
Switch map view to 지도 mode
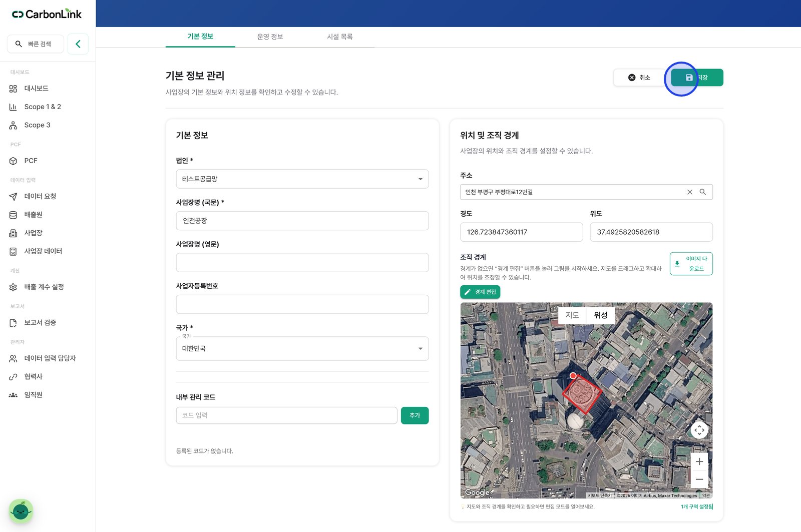[572, 315]
